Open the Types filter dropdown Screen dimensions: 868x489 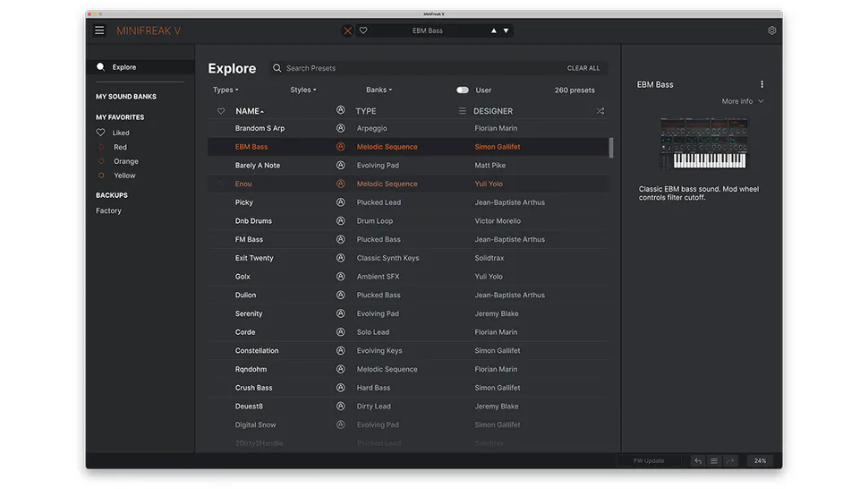click(x=226, y=90)
